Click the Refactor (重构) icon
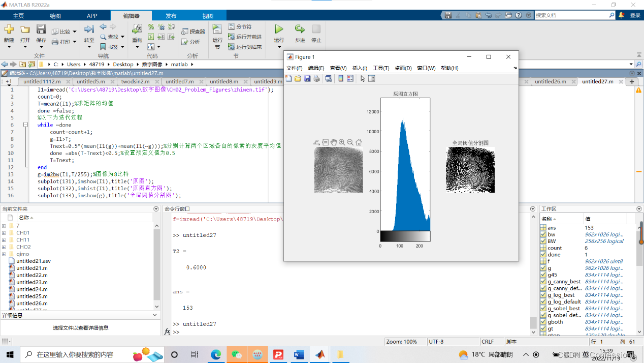Image resolution: width=644 pixels, height=363 pixels. point(137,29)
